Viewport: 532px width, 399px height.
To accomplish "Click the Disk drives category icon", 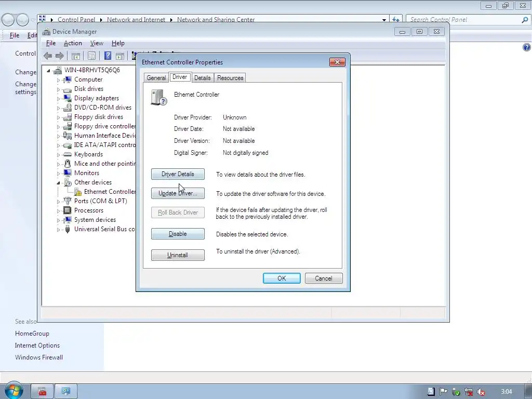I will pos(67,89).
